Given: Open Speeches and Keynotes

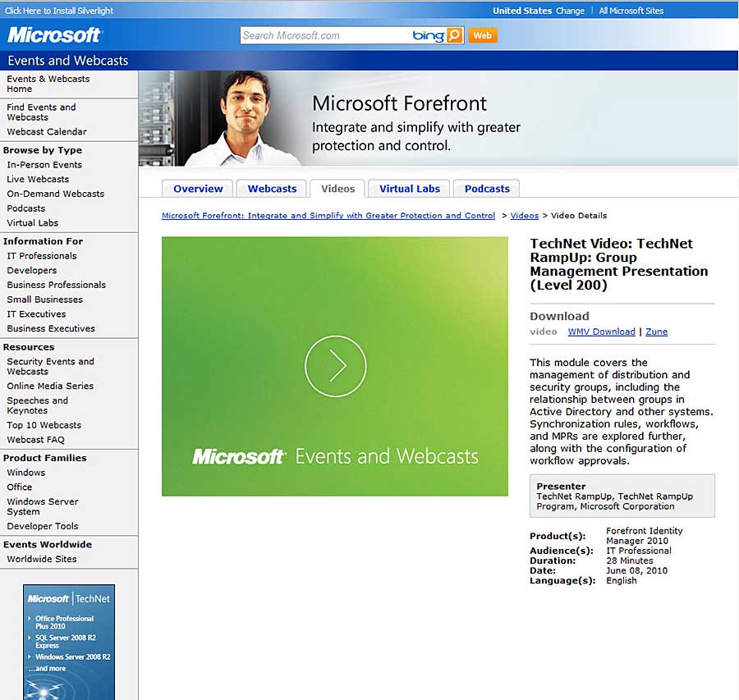Looking at the screenshot, I should tap(37, 405).
